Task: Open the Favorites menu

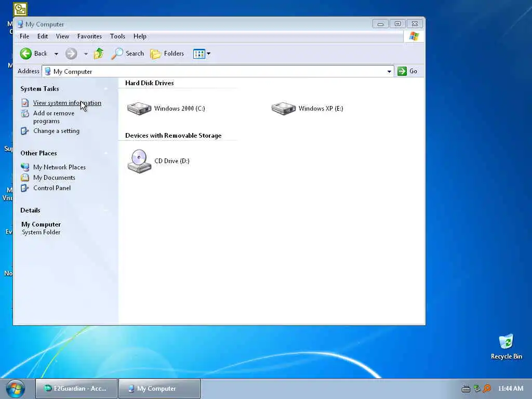Action: click(89, 36)
